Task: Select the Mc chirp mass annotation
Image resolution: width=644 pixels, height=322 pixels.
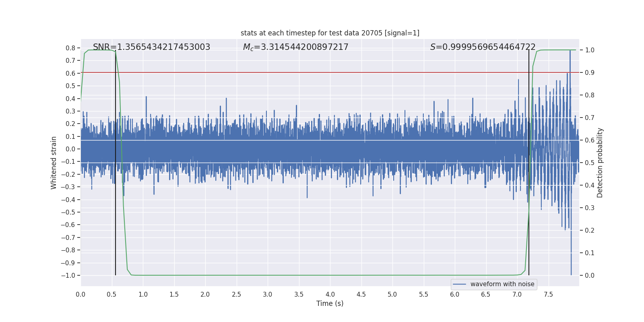Action: 295,47
